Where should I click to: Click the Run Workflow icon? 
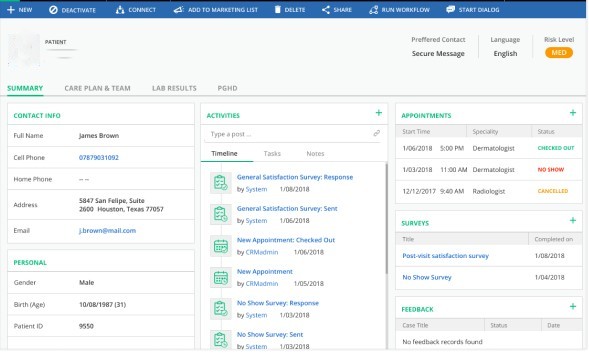pyautogui.click(x=373, y=10)
